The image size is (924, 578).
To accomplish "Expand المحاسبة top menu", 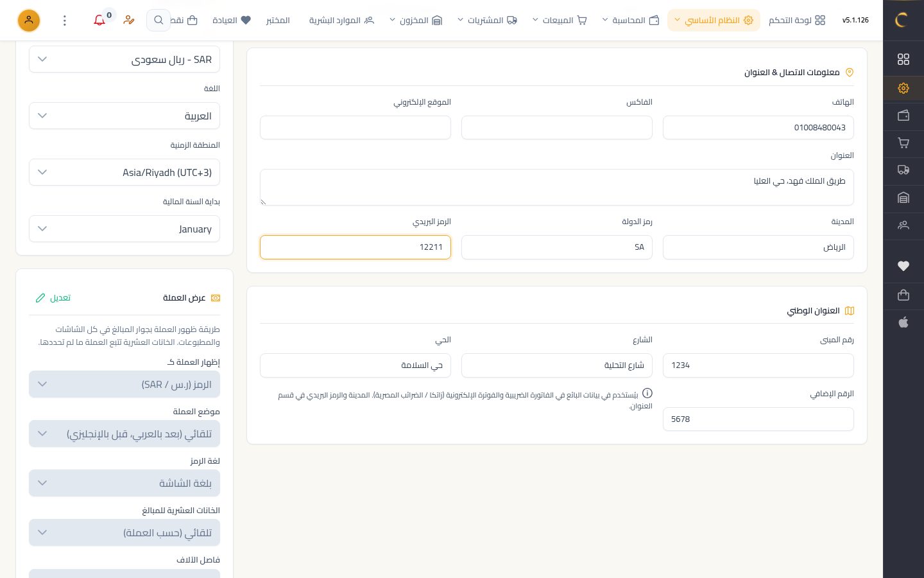I will tap(630, 21).
